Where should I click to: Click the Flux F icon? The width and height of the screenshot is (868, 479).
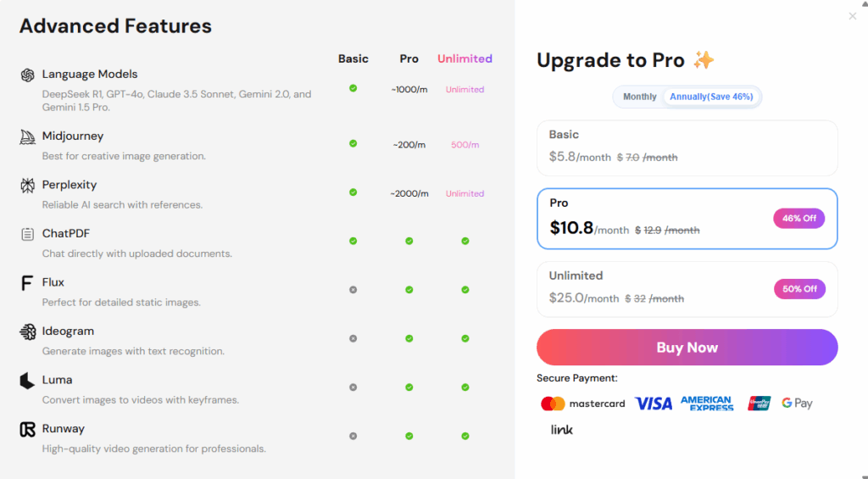[26, 283]
